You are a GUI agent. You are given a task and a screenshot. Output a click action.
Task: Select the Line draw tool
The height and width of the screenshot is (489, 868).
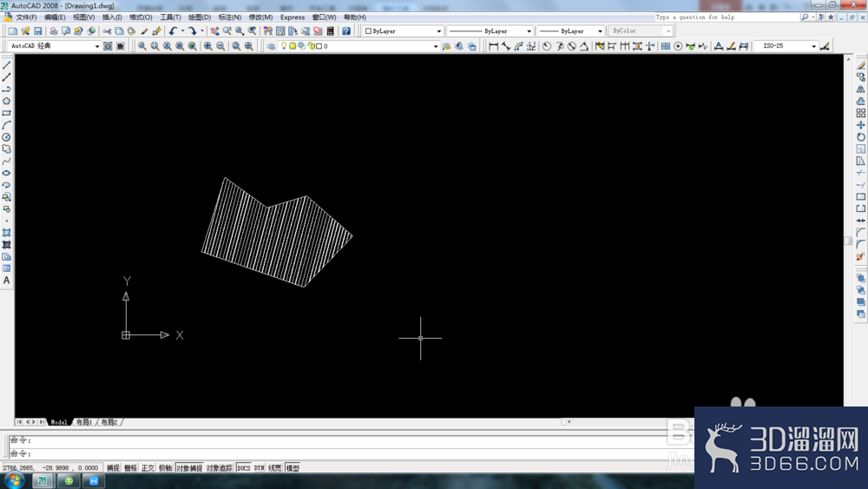coord(7,65)
